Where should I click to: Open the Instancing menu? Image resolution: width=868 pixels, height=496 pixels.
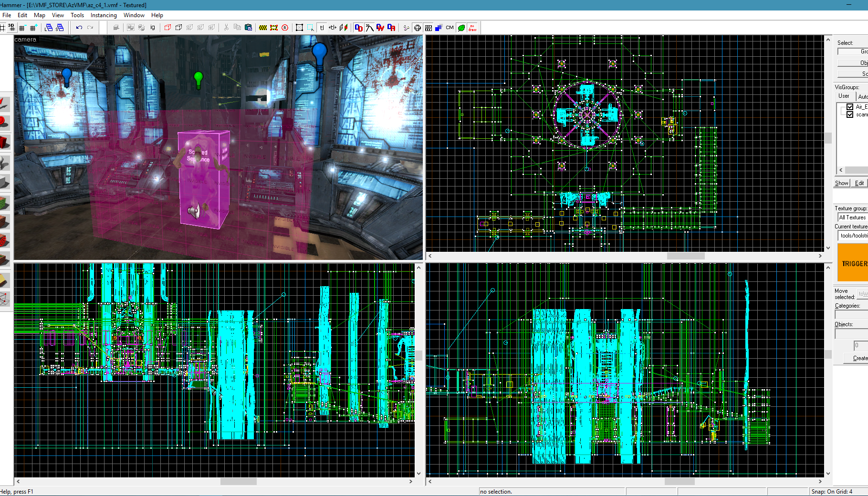pyautogui.click(x=104, y=15)
